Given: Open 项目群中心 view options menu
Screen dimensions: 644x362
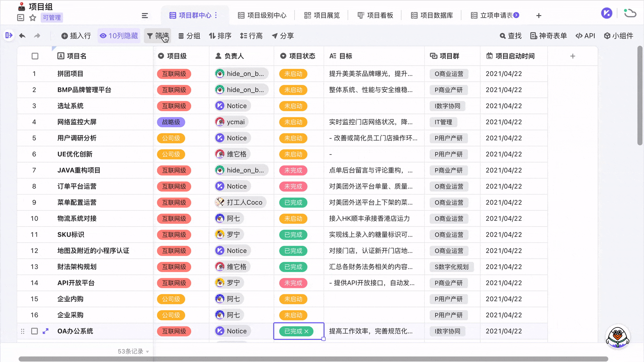Looking at the screenshot, I should coord(217,15).
